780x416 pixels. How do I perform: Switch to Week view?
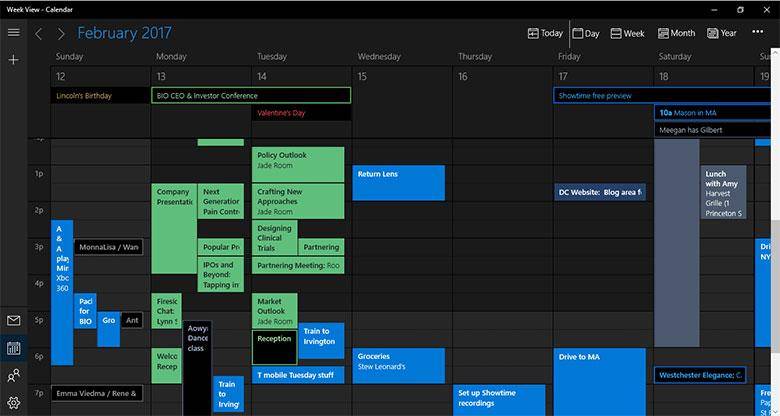627,33
